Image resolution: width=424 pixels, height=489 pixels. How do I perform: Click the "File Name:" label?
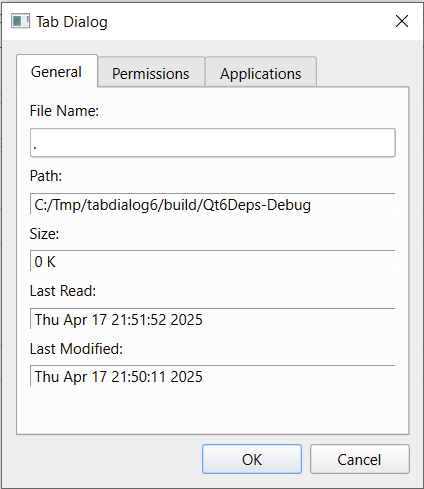[64, 111]
